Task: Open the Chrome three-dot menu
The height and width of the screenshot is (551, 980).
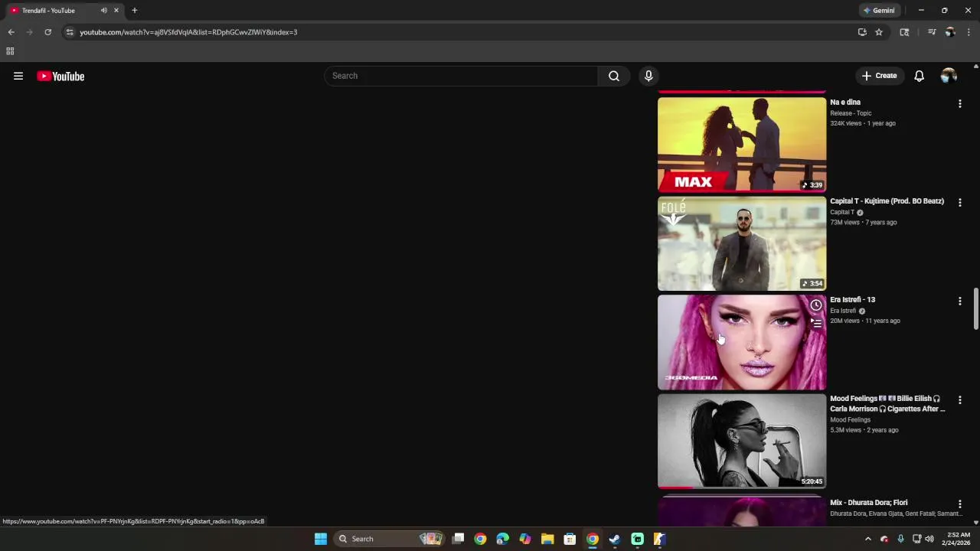Action: [x=969, y=32]
